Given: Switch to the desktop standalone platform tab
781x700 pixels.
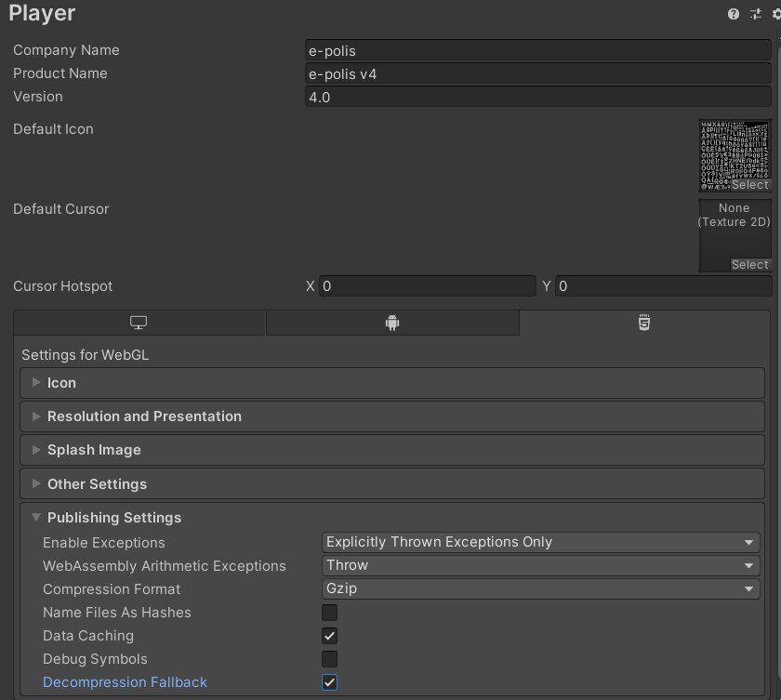Looking at the screenshot, I should click(x=139, y=323).
